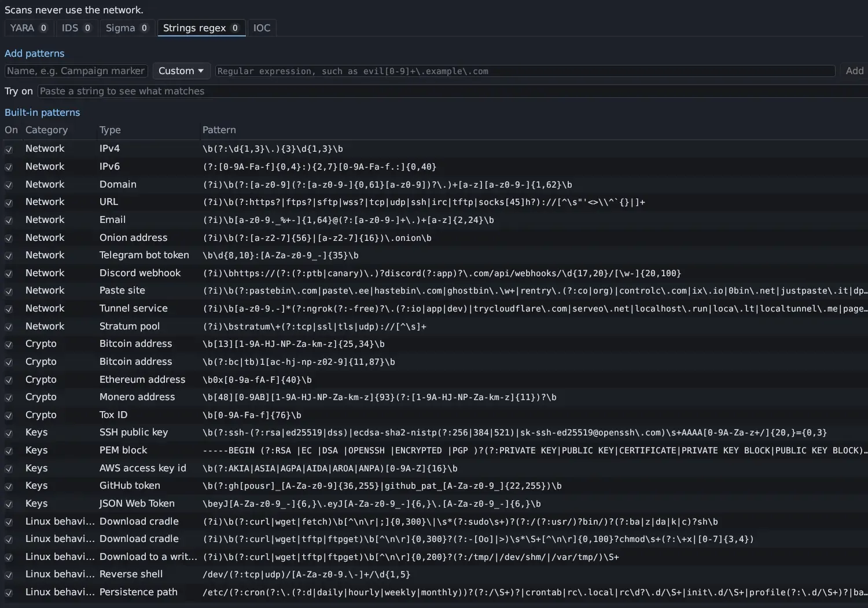Click the Reverse shell regex pattern text
The height and width of the screenshot is (608, 868).
(306, 574)
